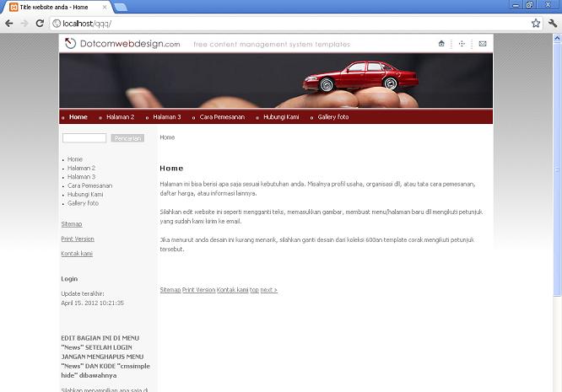Screen dimensions: 562x392
Task: Click the browser forward arrow
Action: click(x=24, y=24)
